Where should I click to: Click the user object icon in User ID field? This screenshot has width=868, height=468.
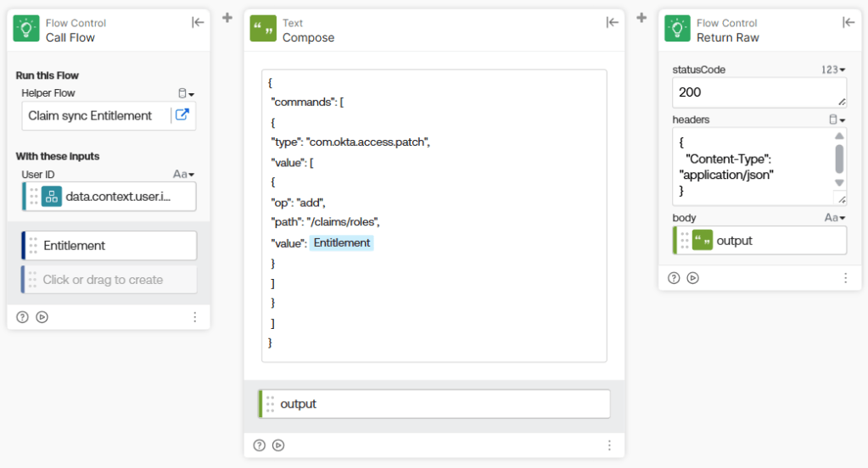coord(52,197)
